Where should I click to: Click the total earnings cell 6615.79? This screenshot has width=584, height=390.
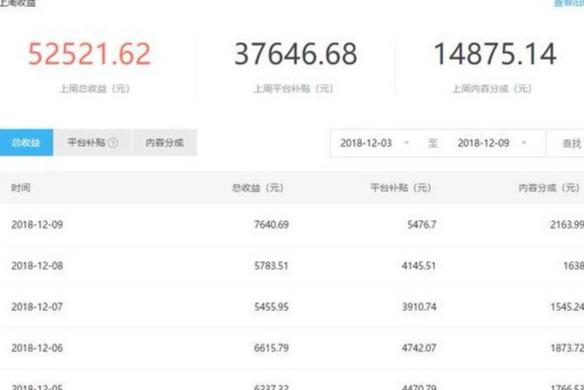tap(271, 348)
